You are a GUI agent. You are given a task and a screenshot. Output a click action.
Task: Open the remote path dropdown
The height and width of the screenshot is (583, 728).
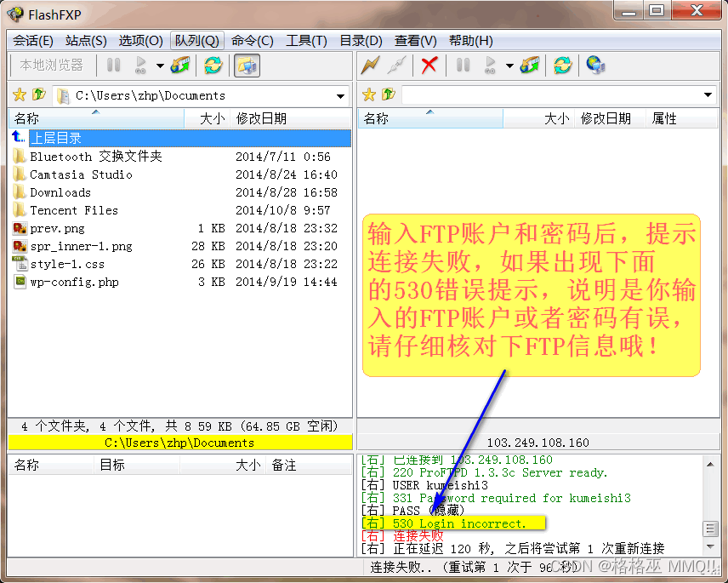click(708, 94)
